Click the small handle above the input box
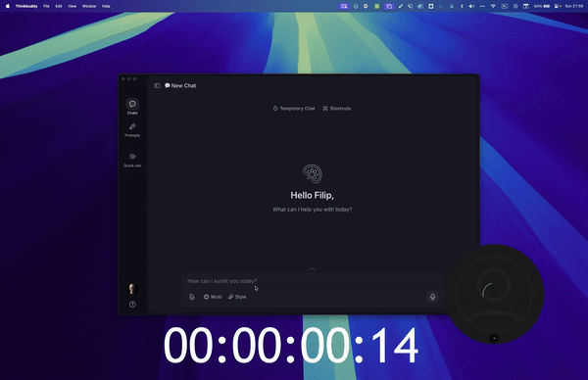This screenshot has width=588, height=380. click(313, 268)
